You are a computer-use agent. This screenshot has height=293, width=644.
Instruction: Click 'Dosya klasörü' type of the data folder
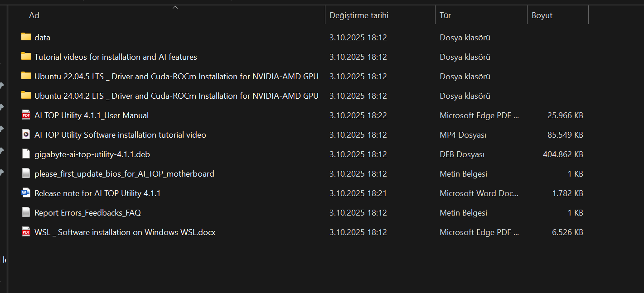pos(465,38)
